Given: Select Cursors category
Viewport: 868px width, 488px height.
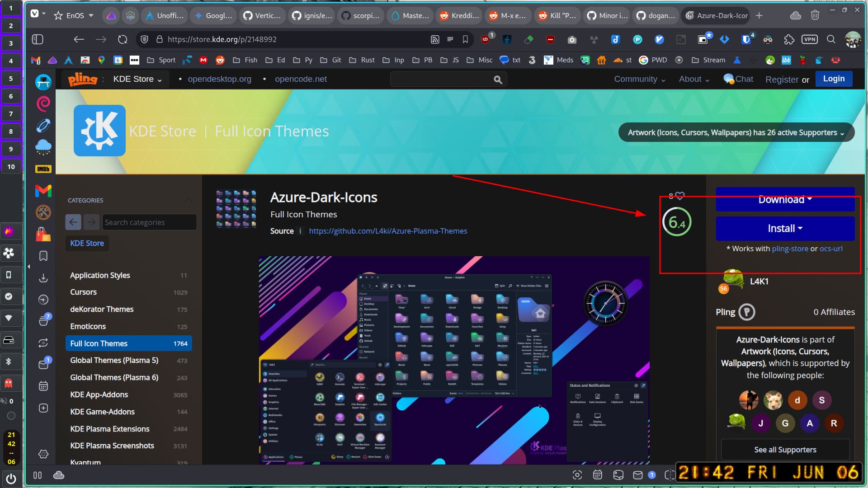Looking at the screenshot, I should [128, 292].
